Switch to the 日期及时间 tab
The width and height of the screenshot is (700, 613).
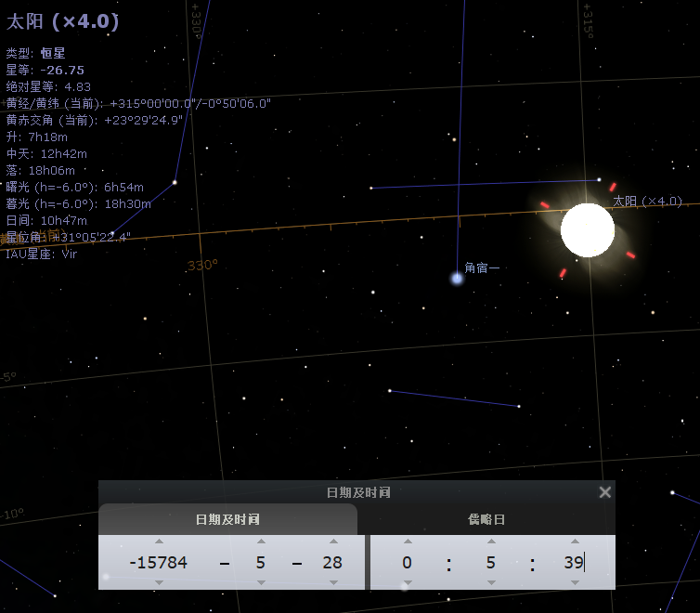pyautogui.click(x=227, y=520)
